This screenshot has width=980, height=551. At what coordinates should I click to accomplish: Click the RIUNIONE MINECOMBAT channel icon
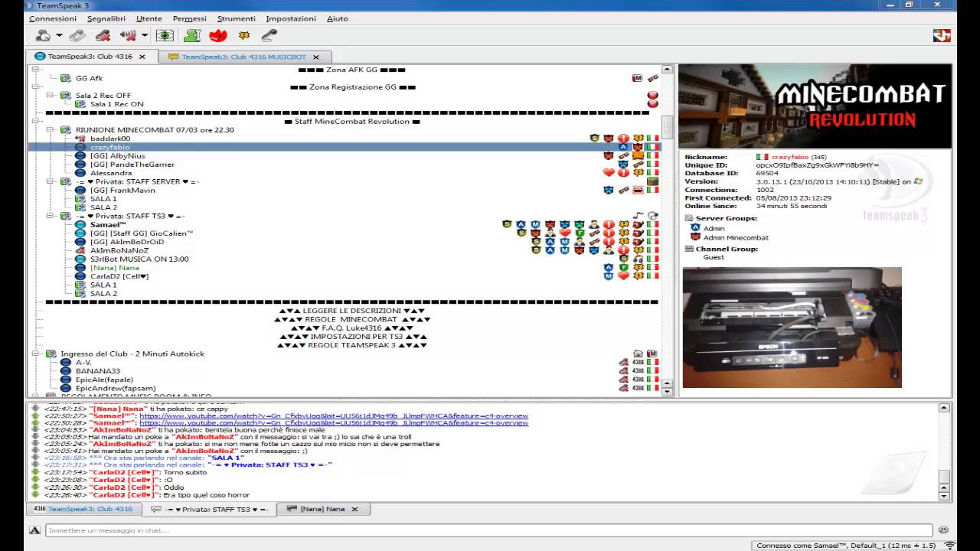click(x=66, y=130)
